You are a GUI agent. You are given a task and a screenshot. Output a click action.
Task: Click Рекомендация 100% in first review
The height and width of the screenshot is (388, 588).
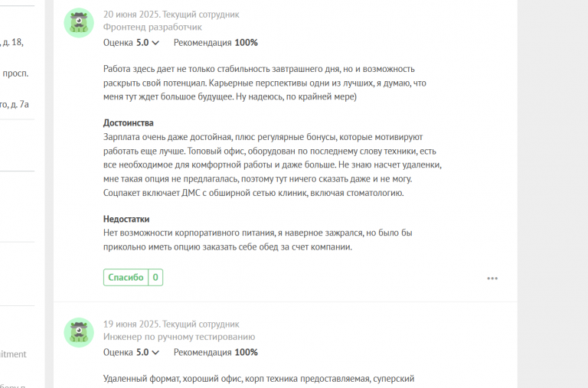click(216, 43)
